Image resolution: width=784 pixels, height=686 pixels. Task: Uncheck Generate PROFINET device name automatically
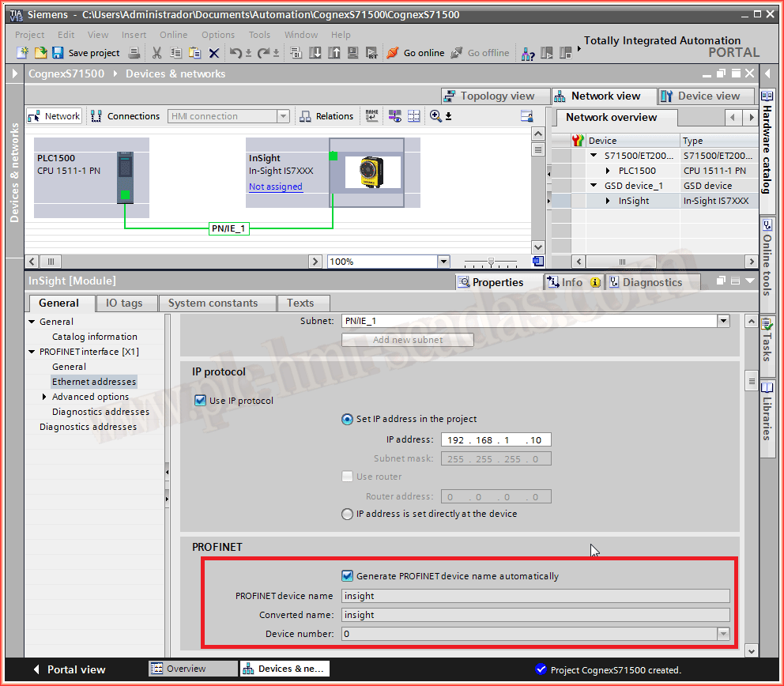point(347,576)
